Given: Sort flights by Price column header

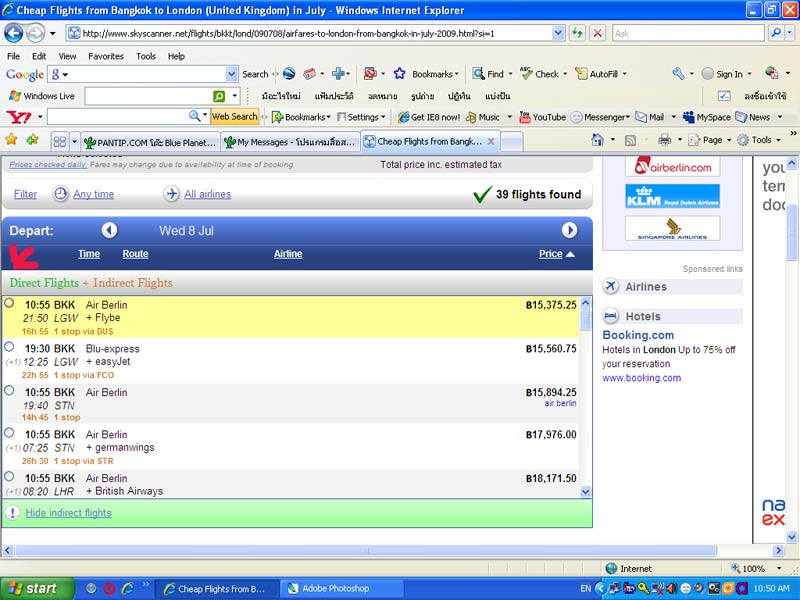Looking at the screenshot, I should pos(551,254).
